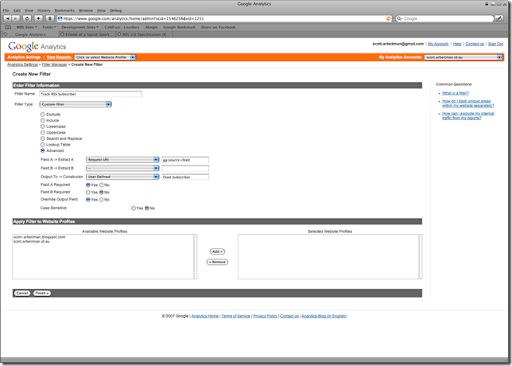Click the Filter Name text field

(91, 94)
